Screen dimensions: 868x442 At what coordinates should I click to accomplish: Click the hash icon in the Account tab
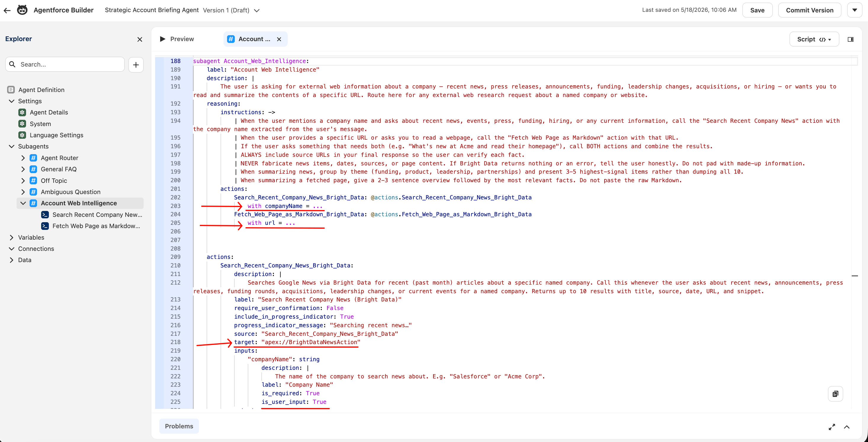[x=231, y=39]
